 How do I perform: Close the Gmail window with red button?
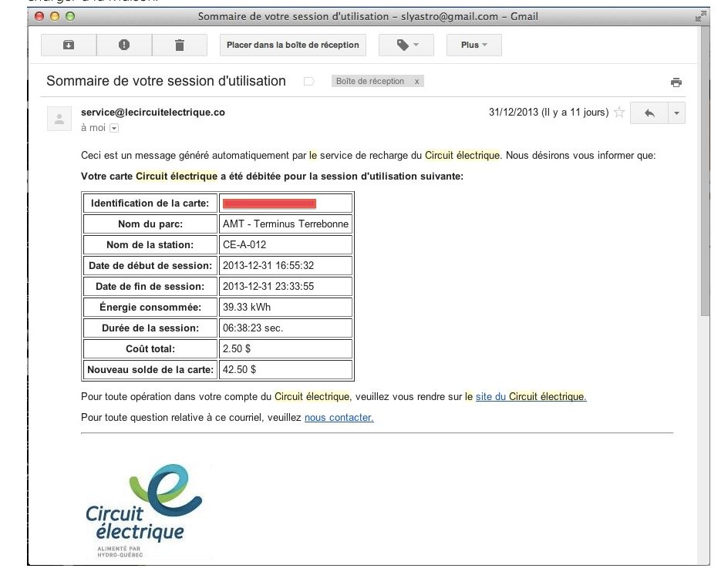(39, 17)
